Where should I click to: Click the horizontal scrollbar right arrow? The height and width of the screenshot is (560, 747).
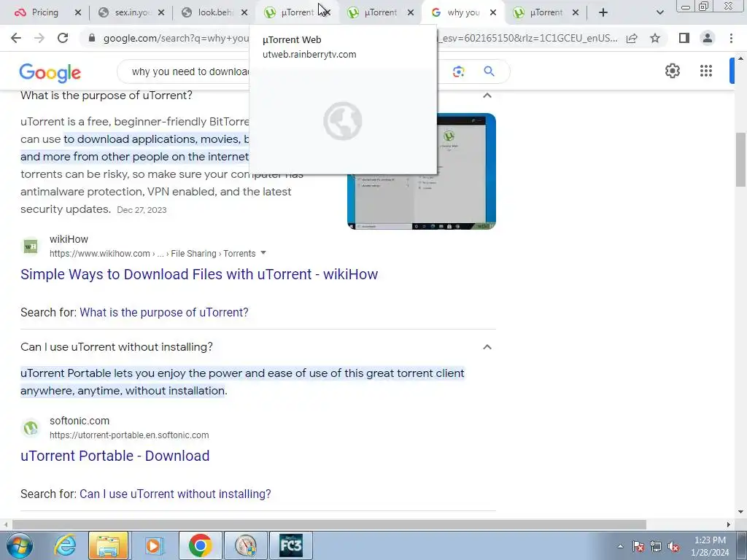[x=729, y=524]
